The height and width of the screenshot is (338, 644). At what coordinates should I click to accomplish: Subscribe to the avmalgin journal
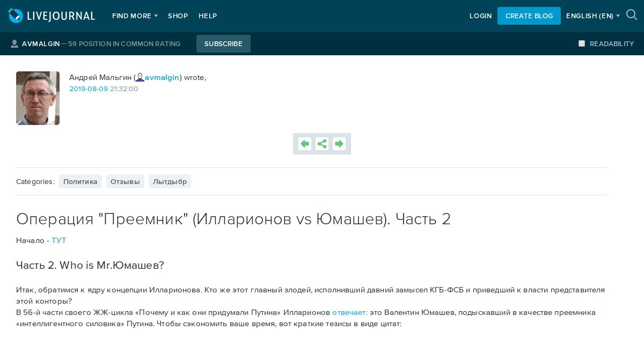[223, 44]
